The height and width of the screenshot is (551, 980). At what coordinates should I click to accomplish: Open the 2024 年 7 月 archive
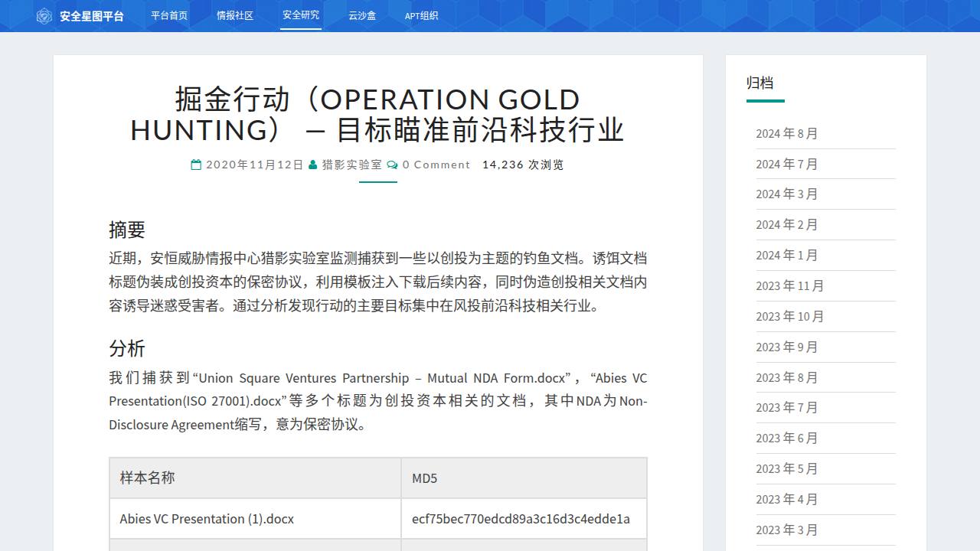click(787, 164)
